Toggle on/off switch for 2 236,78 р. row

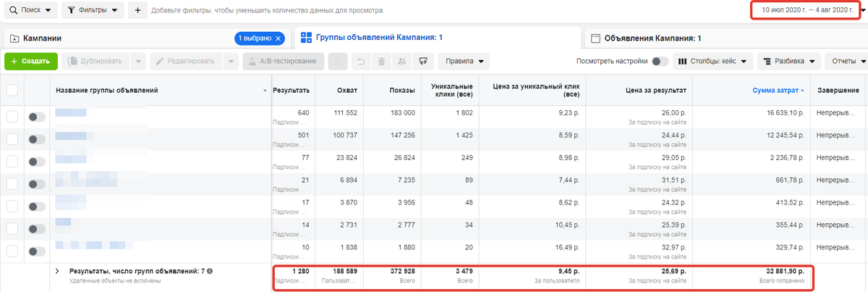point(36,162)
